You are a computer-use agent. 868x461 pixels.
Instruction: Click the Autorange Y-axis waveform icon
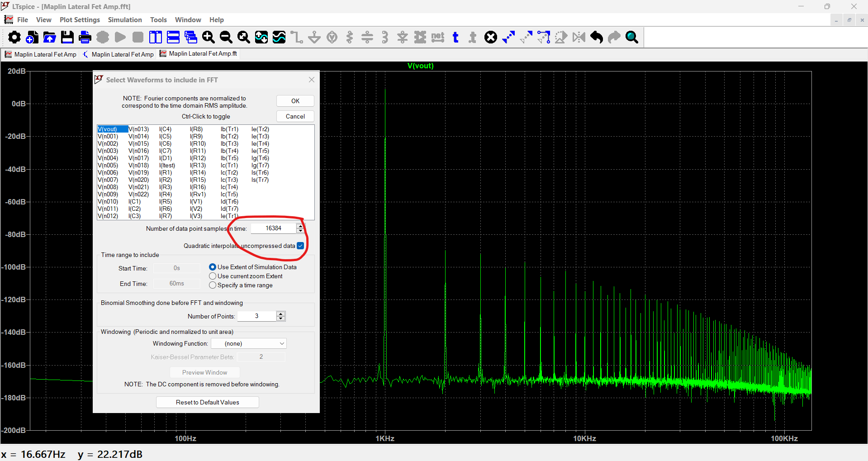(261, 37)
